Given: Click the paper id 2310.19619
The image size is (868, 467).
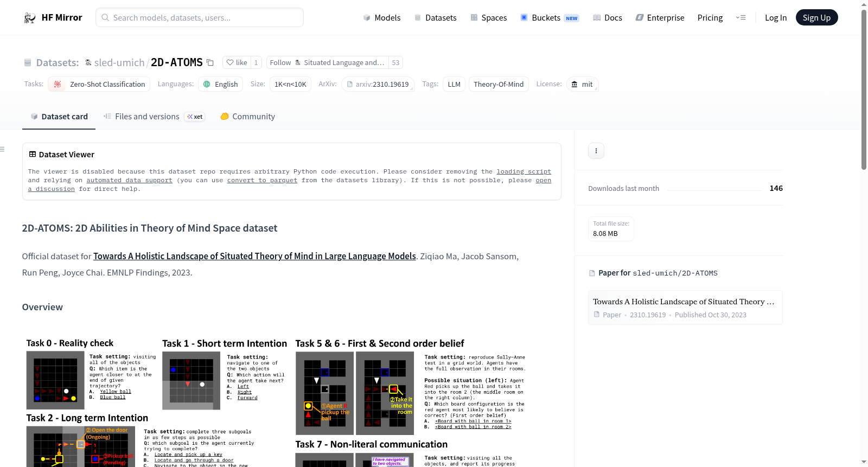Looking at the screenshot, I should click(648, 315).
